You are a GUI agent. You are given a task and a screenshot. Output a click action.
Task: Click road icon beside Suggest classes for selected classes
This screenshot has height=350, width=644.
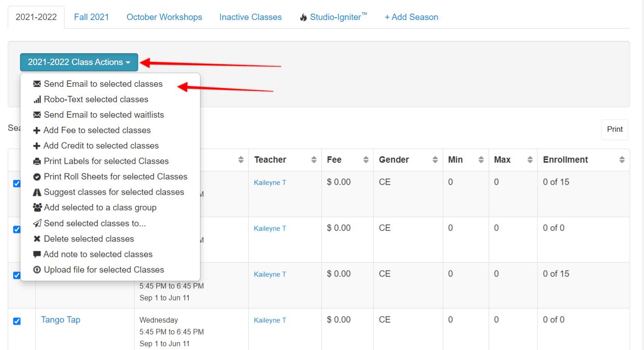(x=37, y=192)
